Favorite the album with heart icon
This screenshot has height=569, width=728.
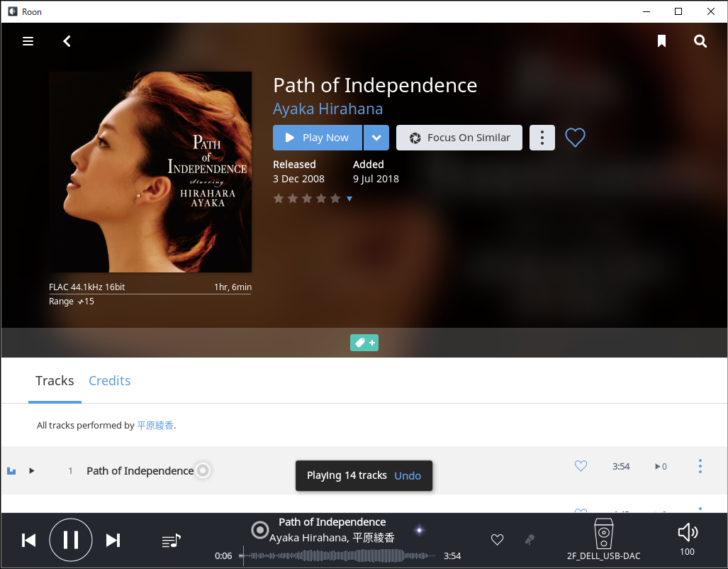[x=575, y=138]
